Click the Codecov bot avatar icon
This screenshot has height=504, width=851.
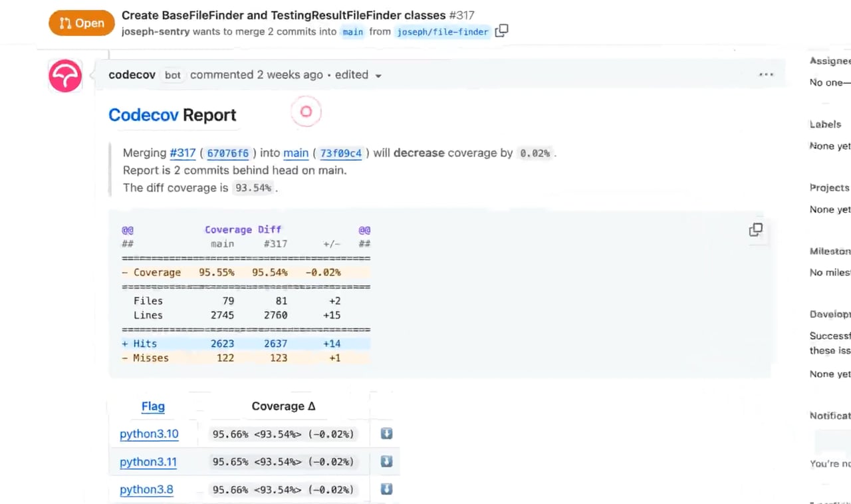[x=65, y=75]
